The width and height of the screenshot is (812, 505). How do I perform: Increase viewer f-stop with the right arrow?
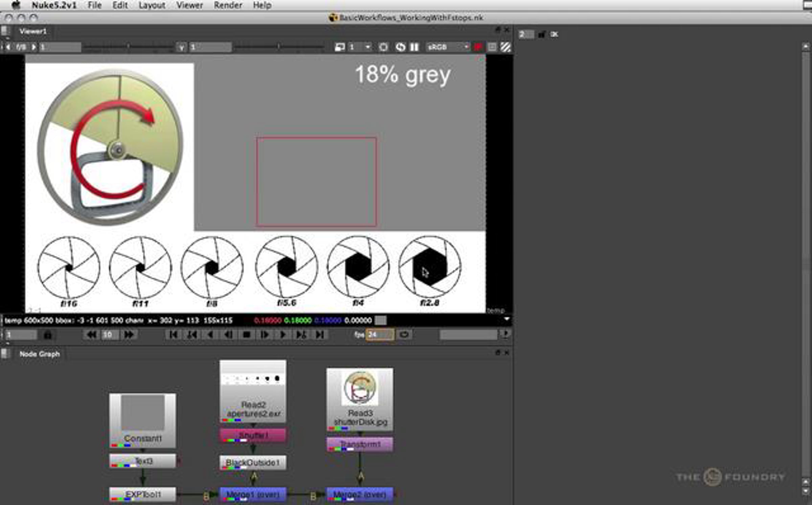(x=33, y=47)
